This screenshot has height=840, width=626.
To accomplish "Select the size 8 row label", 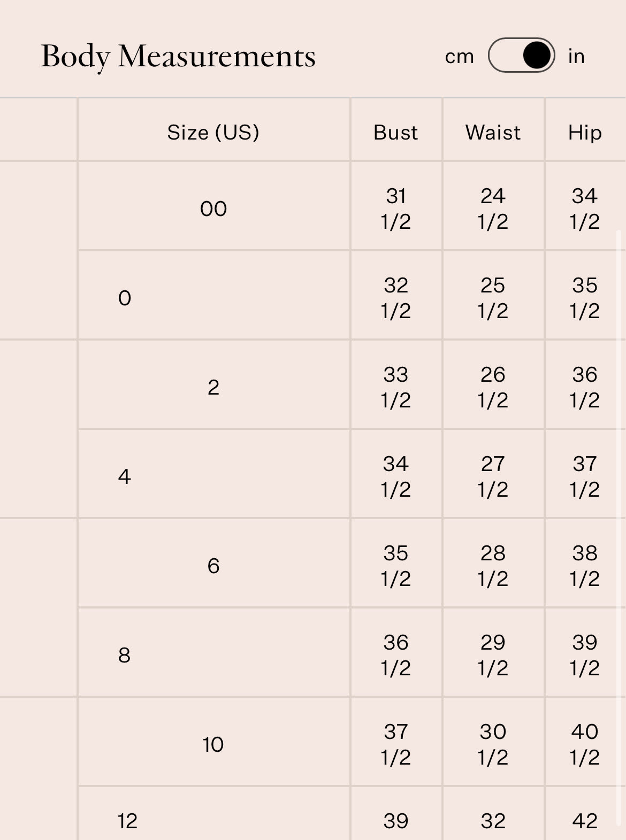I will pos(124,655).
